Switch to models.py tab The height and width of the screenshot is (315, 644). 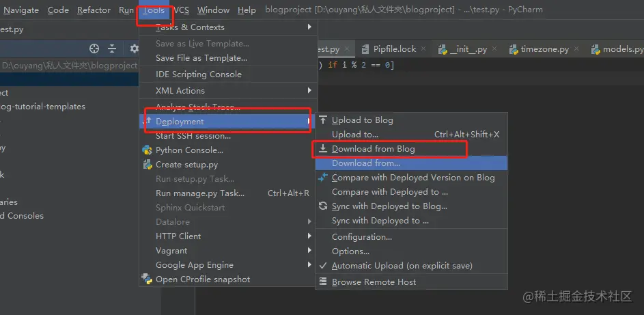click(616, 49)
